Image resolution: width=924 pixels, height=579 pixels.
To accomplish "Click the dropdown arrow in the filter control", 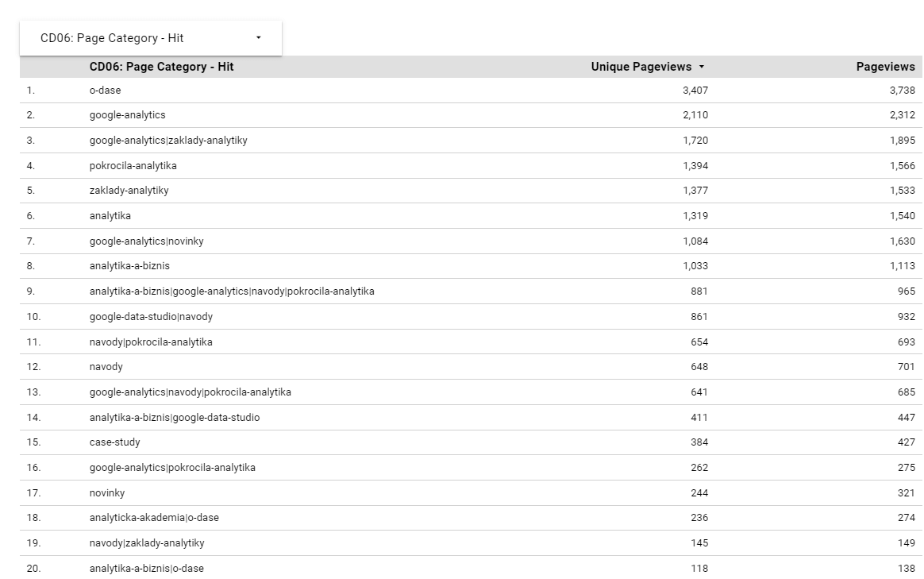I will pyautogui.click(x=258, y=38).
